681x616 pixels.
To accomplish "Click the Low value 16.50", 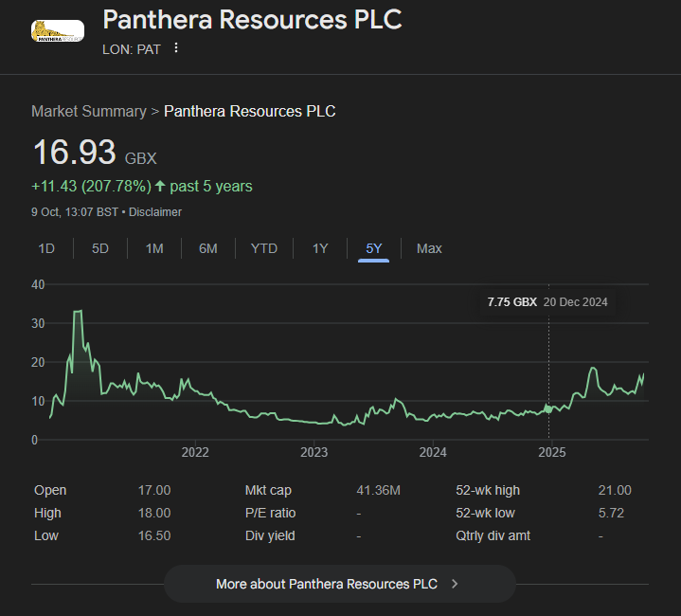I will pos(154,535).
